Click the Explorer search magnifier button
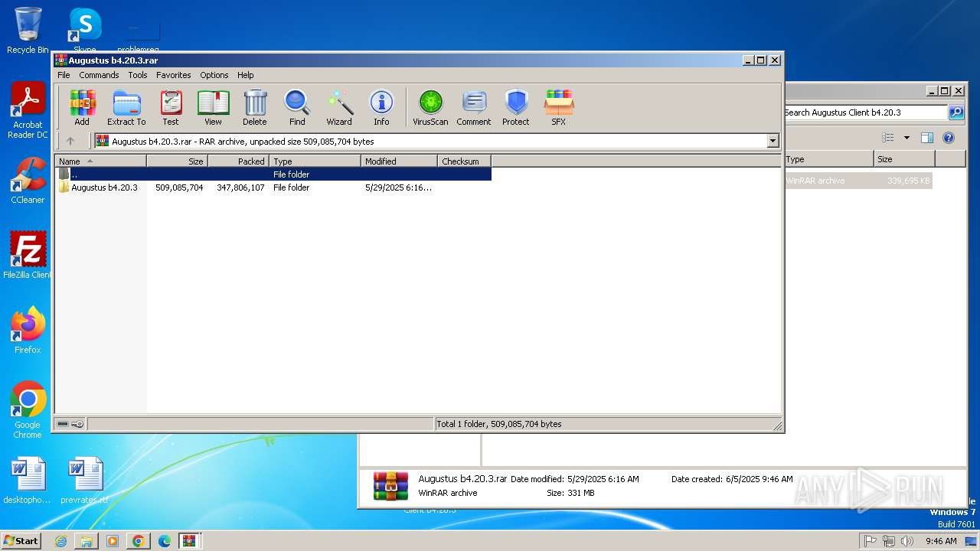980x551 pixels. 956,112
